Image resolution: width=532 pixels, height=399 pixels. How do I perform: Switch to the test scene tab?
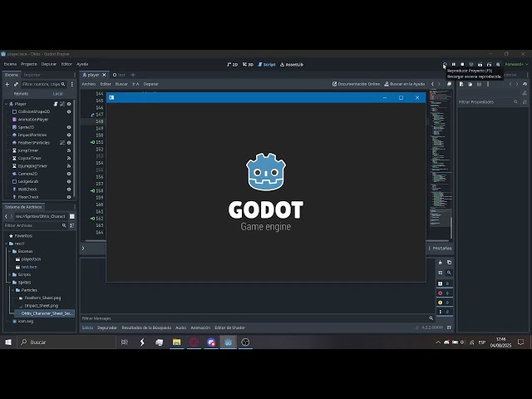(x=119, y=75)
